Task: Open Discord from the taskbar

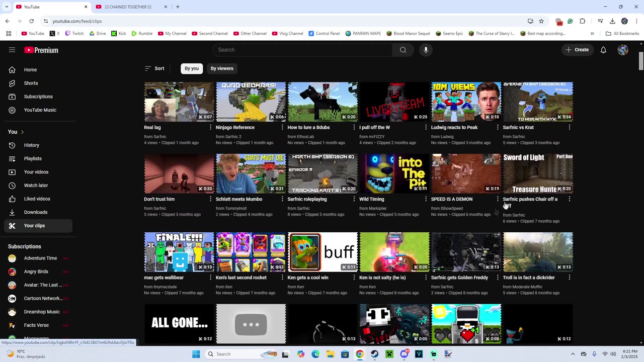Action: [x=404, y=354]
